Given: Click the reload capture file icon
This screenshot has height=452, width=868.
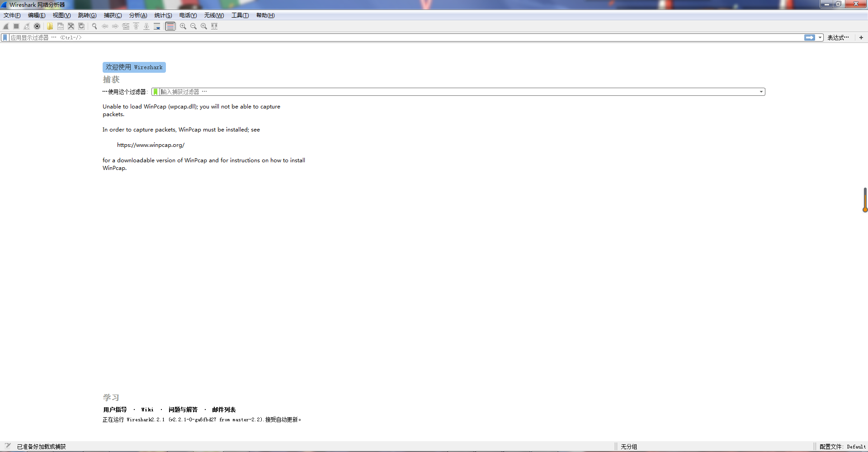Looking at the screenshot, I should (x=81, y=26).
